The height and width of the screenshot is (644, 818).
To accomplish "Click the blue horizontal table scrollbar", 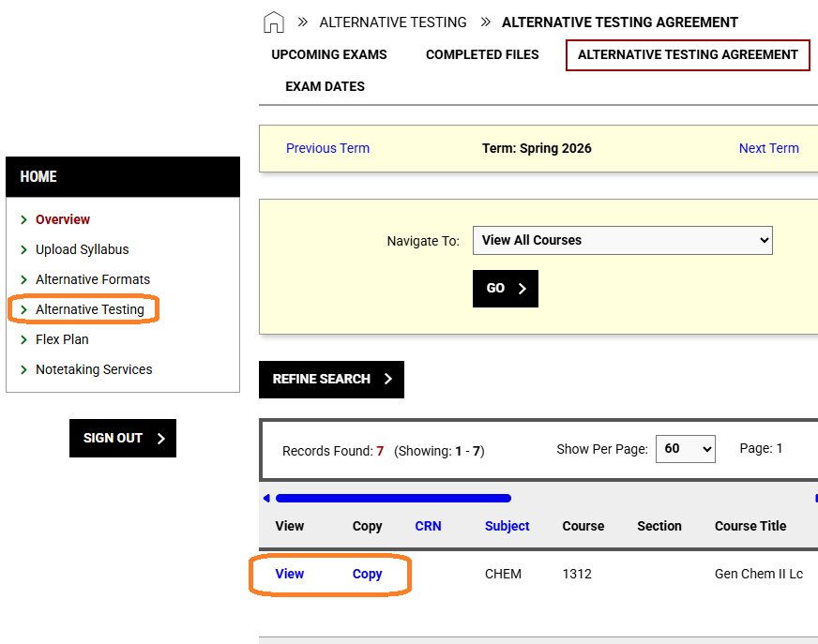I will pos(393,499).
